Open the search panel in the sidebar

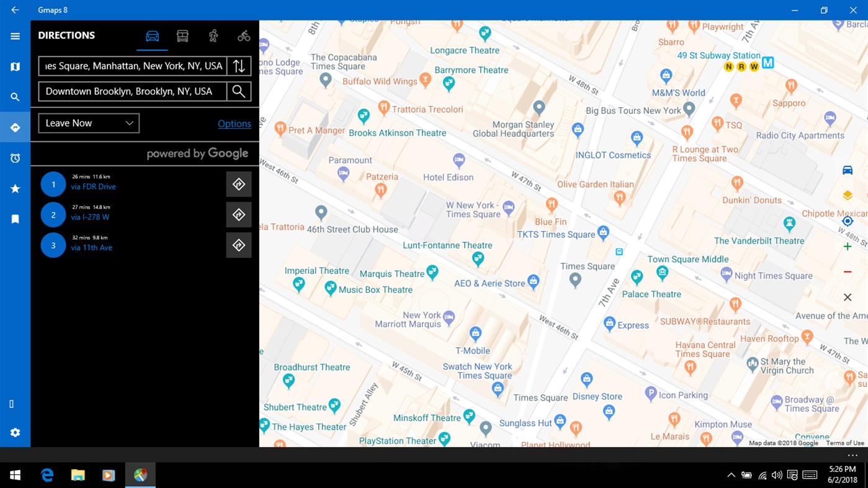point(14,97)
